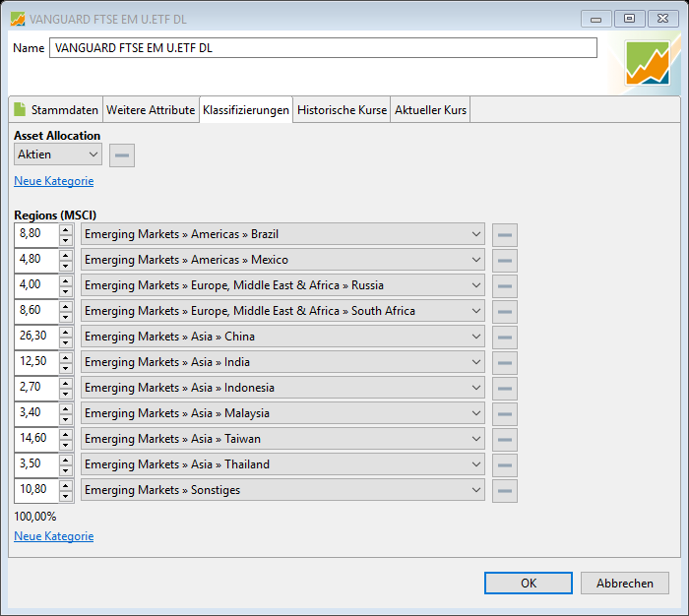Screen dimensions: 689x616
Task: Click the Thailand weight field showing 3,50
Action: (x=36, y=464)
